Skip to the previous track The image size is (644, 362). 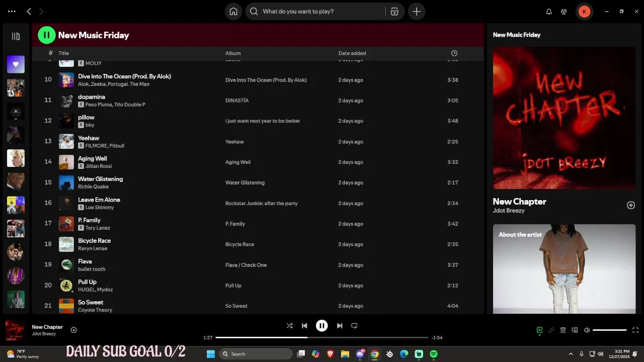pos(304,326)
